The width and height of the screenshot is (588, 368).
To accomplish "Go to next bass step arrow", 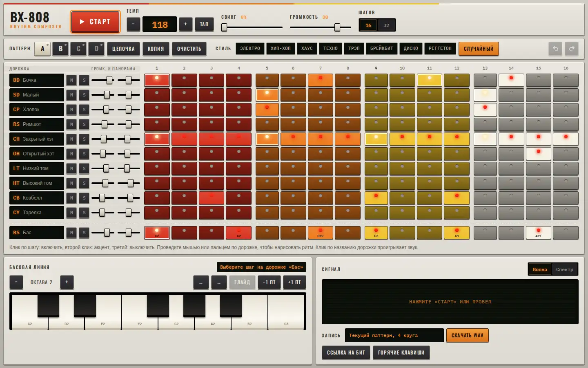I will pyautogui.click(x=219, y=283).
